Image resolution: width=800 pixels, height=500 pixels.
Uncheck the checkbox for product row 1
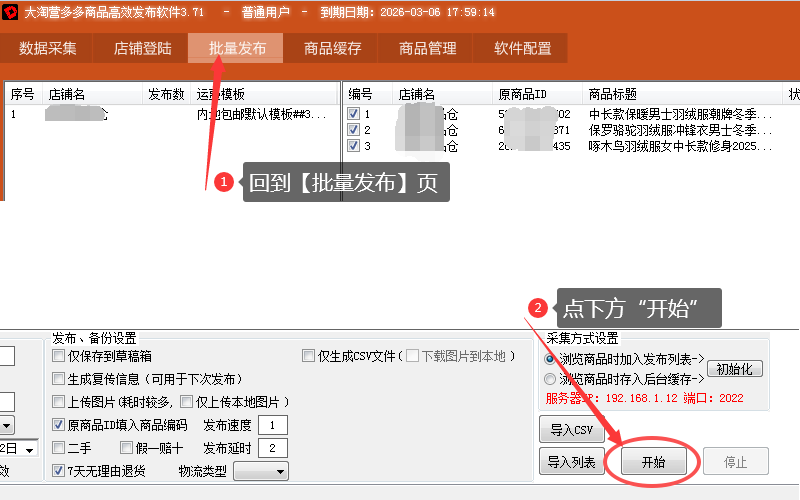[353, 114]
